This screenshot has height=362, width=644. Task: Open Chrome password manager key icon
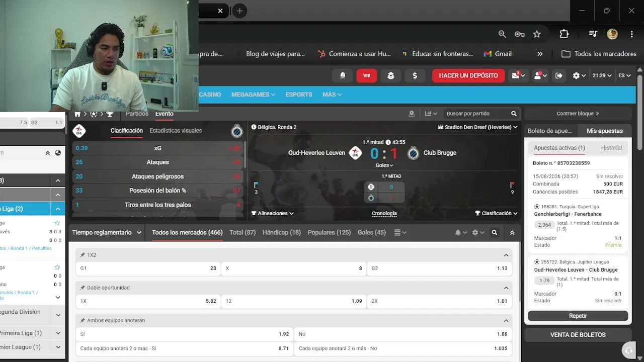tap(519, 34)
